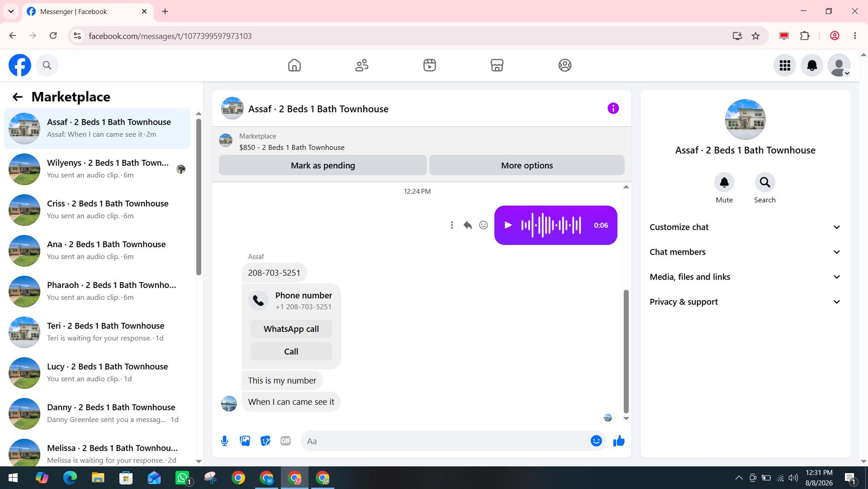Viewport: 868px width, 489px height.
Task: Play the 0:06 voice message
Action: (508, 225)
